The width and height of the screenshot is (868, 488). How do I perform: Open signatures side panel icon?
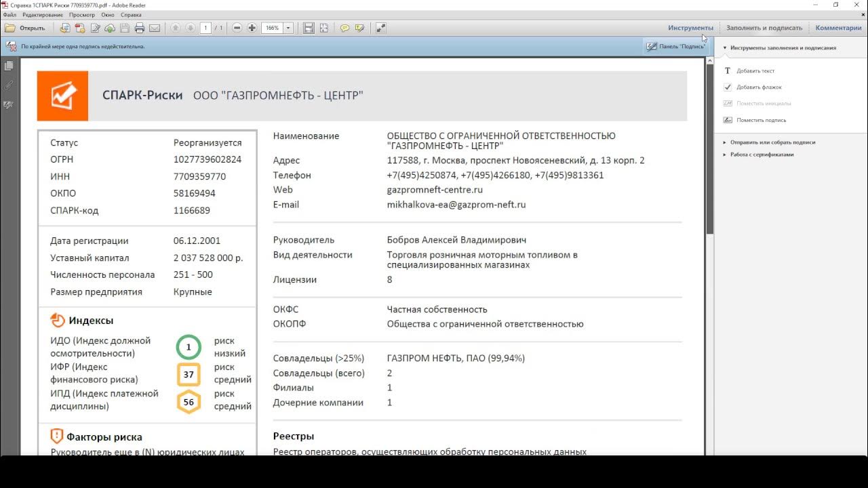pos(9,105)
